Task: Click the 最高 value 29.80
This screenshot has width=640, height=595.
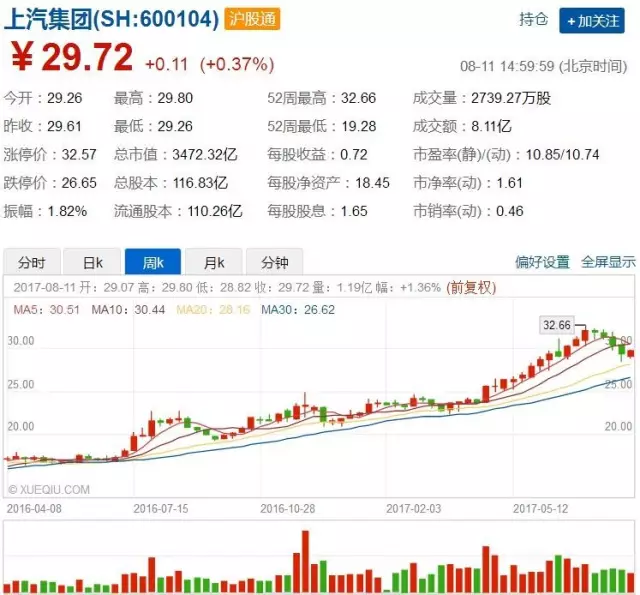Action: pos(175,98)
